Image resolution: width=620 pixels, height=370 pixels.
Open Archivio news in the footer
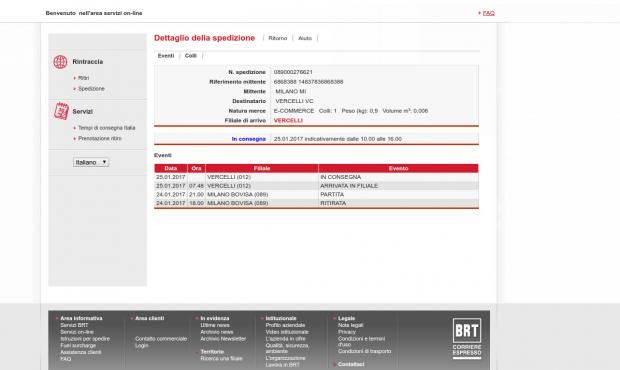[x=217, y=332]
